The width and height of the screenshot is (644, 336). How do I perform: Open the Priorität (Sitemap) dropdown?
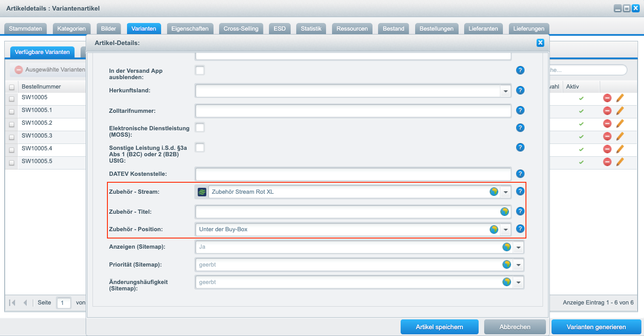click(518, 265)
